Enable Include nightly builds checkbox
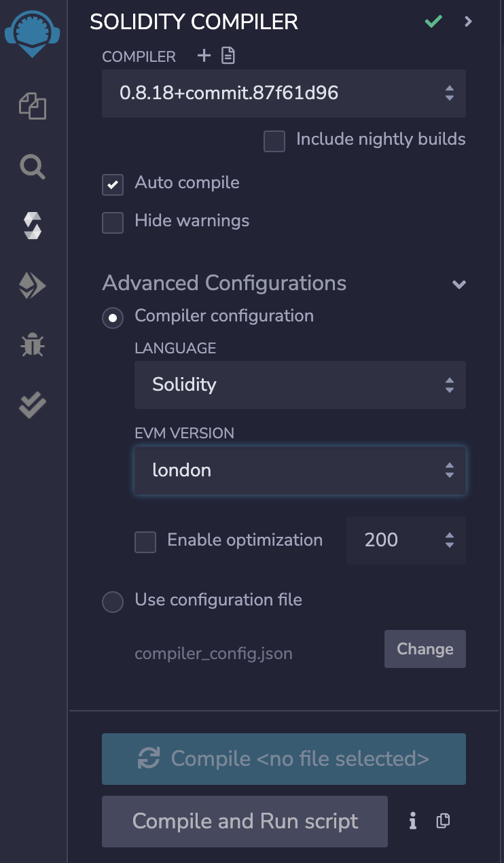This screenshot has width=504, height=863. click(x=274, y=141)
